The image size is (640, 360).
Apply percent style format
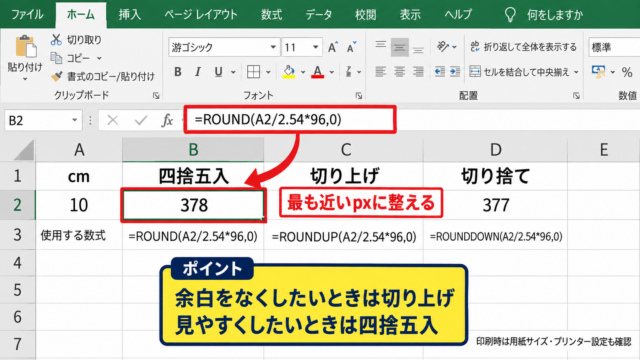(x=627, y=73)
